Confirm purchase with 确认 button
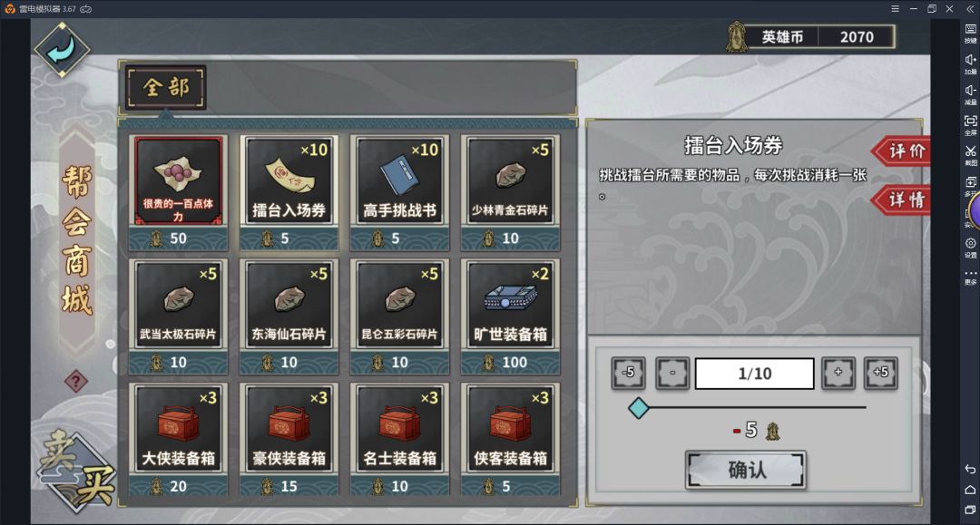The image size is (980, 525). [746, 470]
